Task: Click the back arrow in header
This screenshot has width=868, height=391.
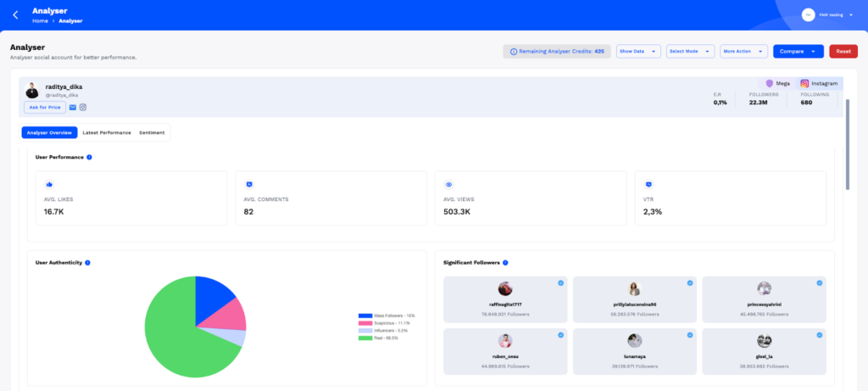Action: 15,14
